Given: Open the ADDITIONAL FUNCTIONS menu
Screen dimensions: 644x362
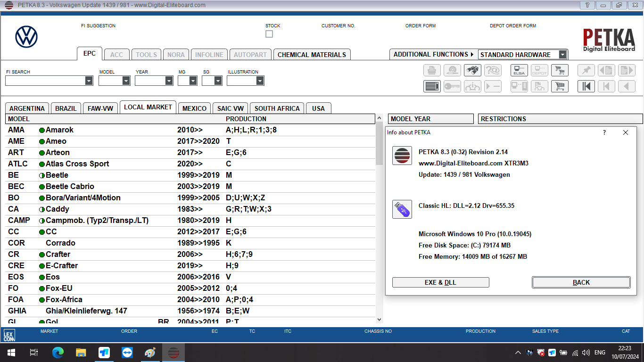Looking at the screenshot, I should (x=433, y=55).
